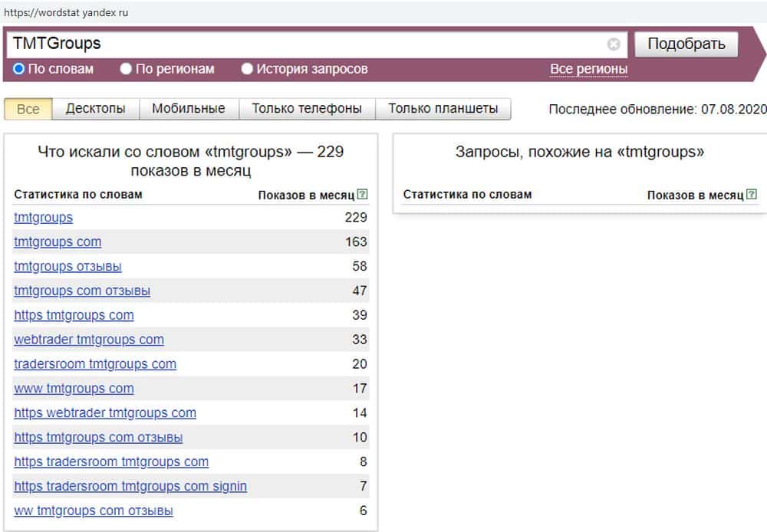
Task: Click the impressions value 20
Action: [x=360, y=364]
